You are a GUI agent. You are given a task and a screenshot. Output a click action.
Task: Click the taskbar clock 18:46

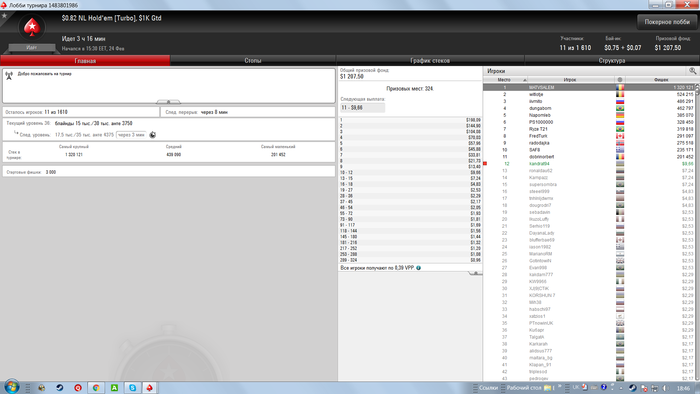point(683,389)
